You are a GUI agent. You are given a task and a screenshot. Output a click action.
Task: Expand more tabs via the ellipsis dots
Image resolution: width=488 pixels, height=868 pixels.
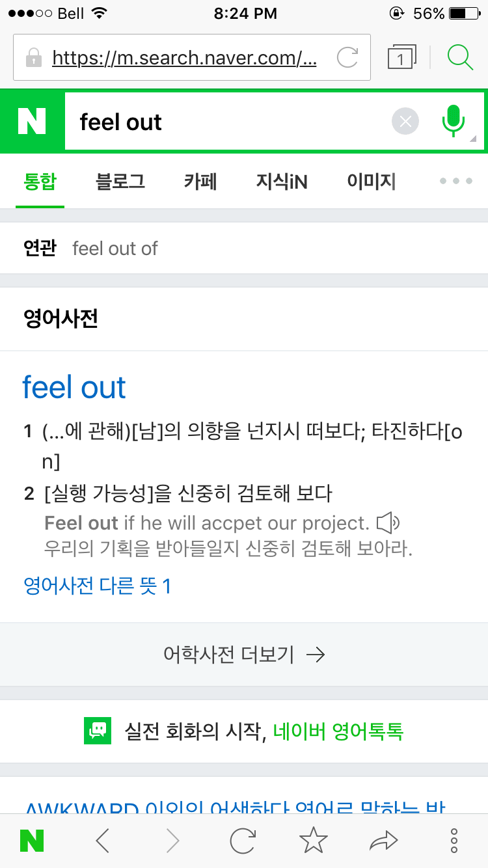tap(456, 181)
